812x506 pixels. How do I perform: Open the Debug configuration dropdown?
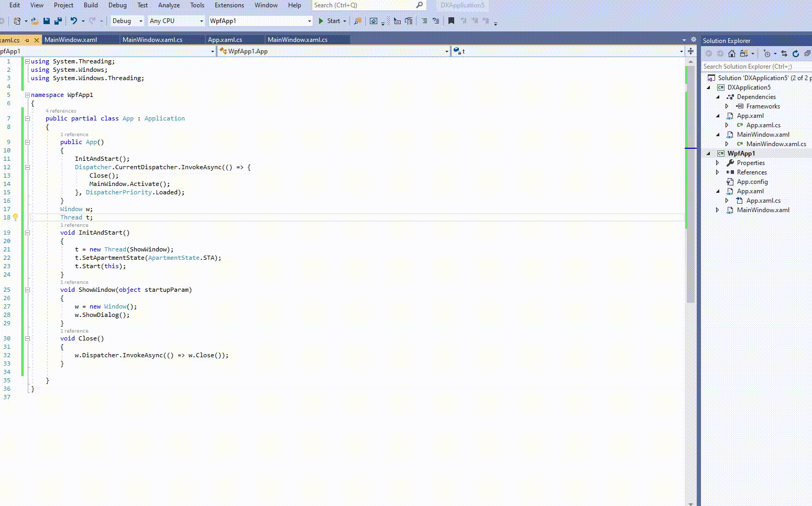click(127, 21)
